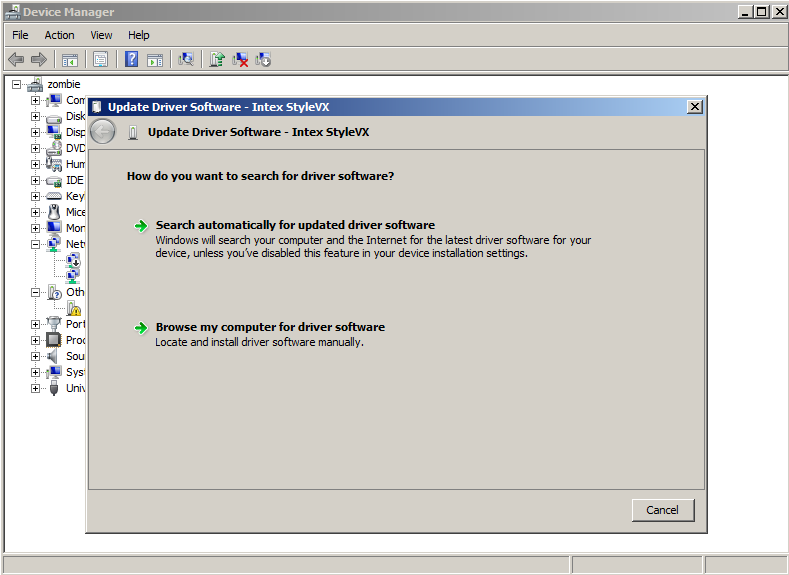Open Properties from the toolbar icon
The image size is (789, 575).
(x=100, y=60)
